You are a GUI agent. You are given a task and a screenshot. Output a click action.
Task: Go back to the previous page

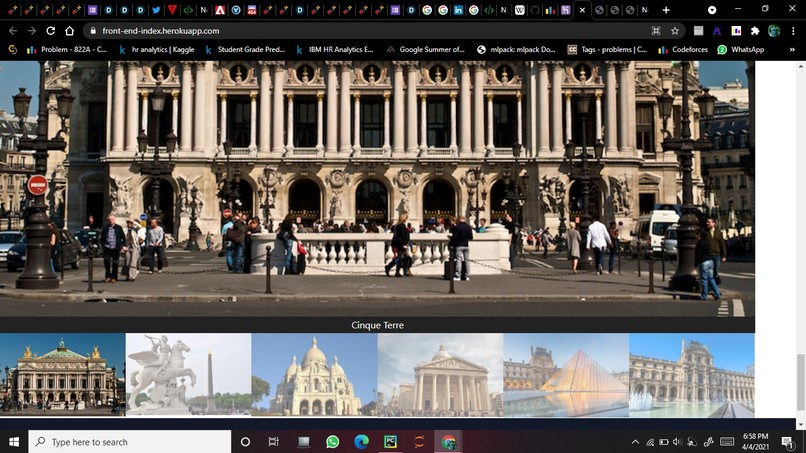(13, 31)
